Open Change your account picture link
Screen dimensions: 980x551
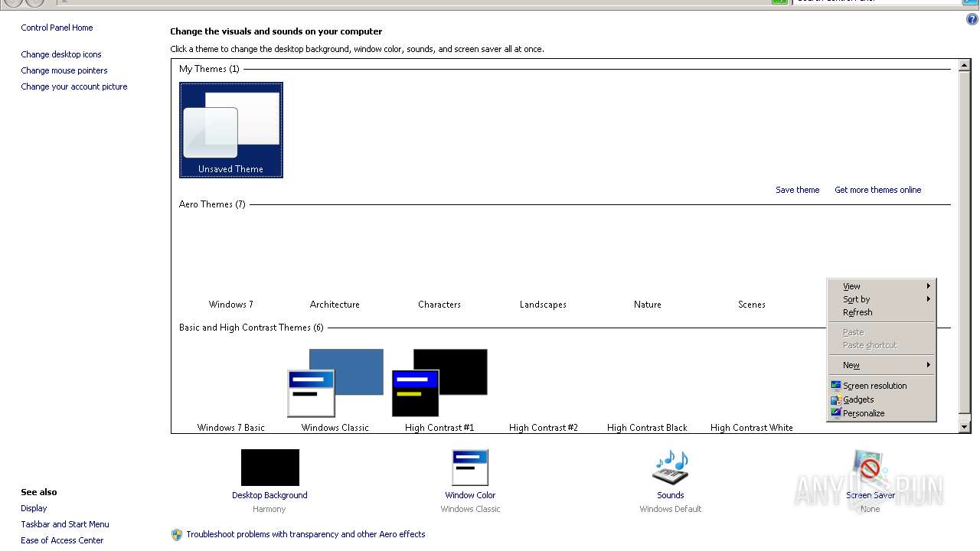74,86
